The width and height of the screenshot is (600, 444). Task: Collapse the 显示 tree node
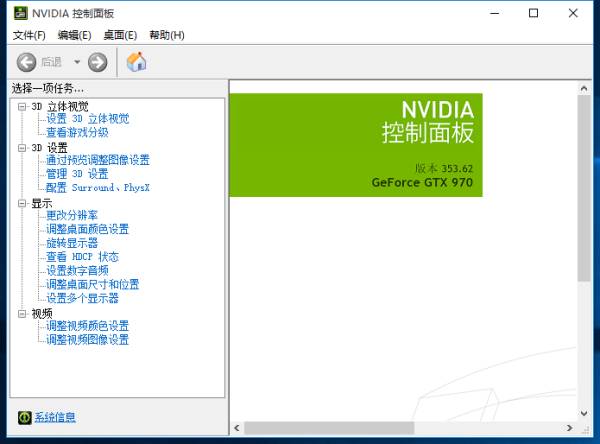(22, 203)
